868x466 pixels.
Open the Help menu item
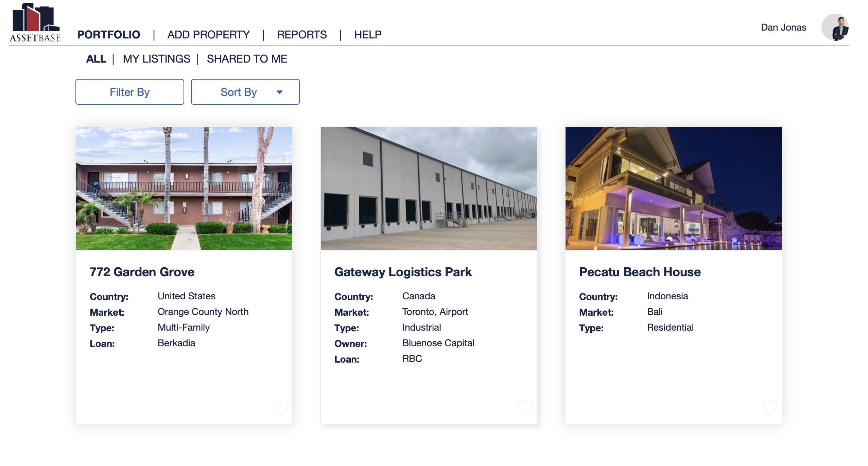[x=368, y=35]
